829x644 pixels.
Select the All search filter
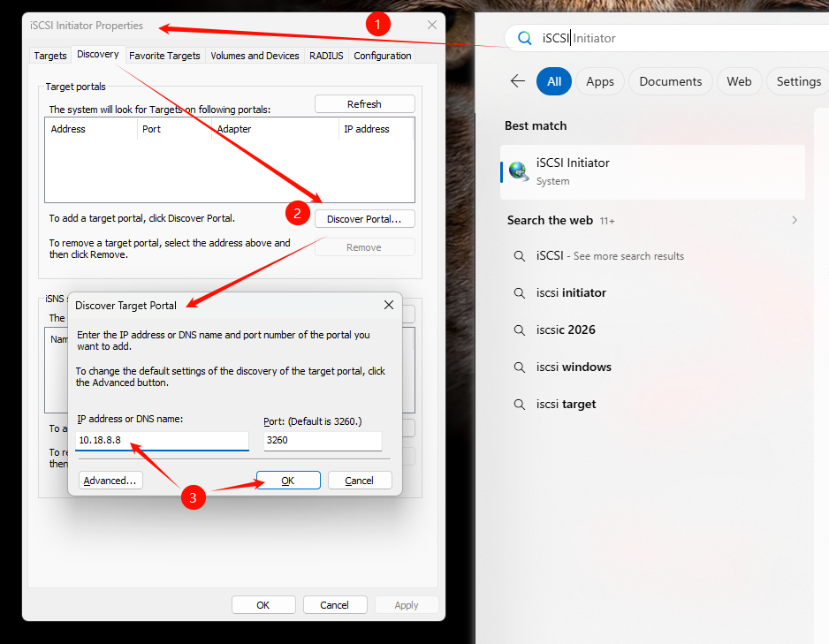click(x=554, y=81)
